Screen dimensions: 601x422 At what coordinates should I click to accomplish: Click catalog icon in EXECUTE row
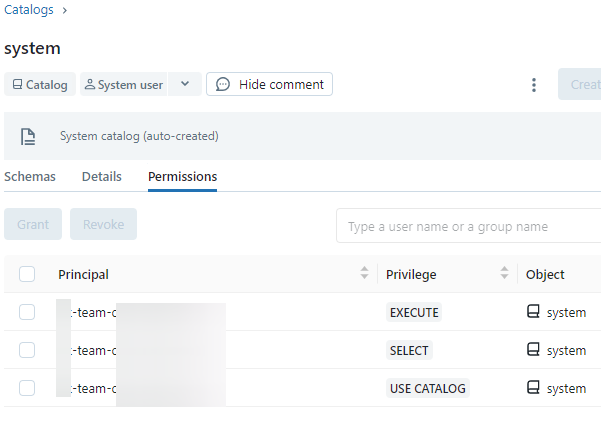click(533, 312)
